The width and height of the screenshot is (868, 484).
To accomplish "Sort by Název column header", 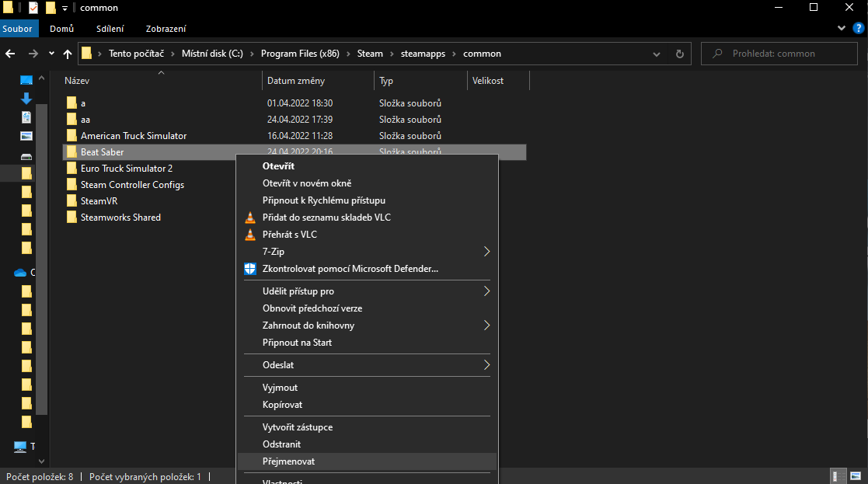I will (77, 81).
